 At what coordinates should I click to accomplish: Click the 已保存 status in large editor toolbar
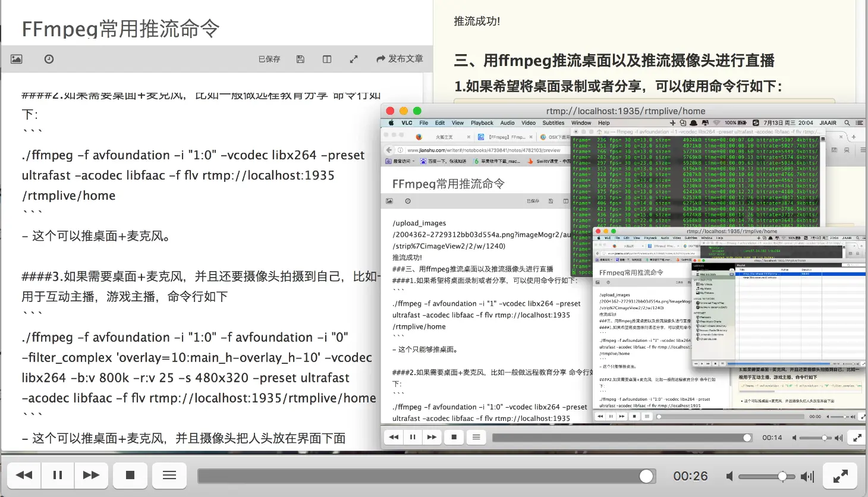pyautogui.click(x=269, y=59)
